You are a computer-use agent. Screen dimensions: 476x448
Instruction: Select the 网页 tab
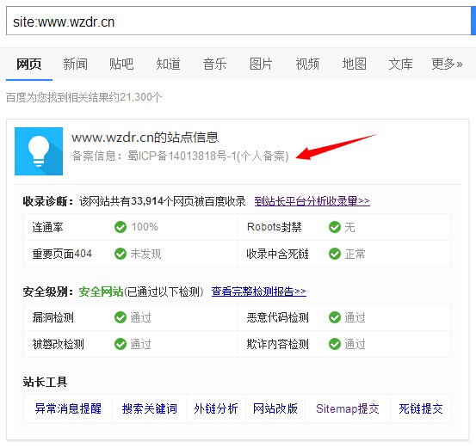29,64
